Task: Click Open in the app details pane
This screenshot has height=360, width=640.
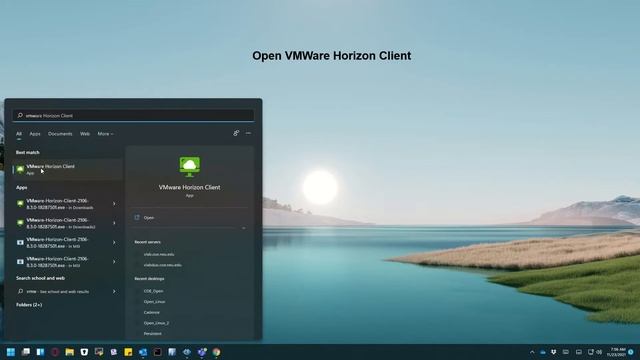Action: click(149, 218)
